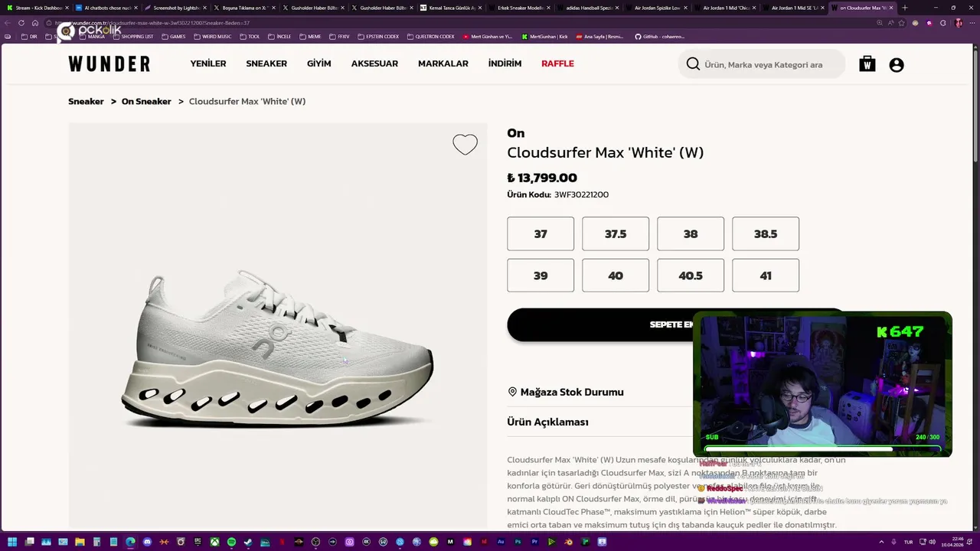The width and height of the screenshot is (980, 551).
Task: Open Windows Start menu
Action: (x=12, y=542)
